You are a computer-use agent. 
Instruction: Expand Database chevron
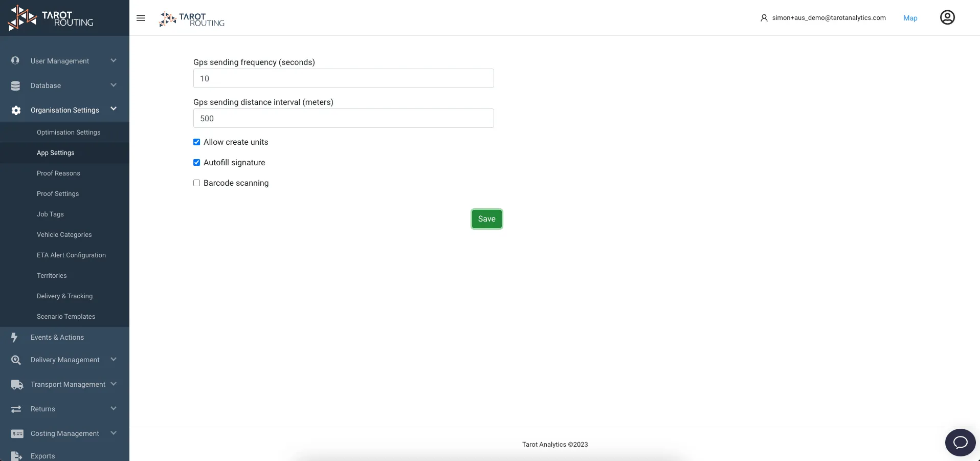coord(114,85)
